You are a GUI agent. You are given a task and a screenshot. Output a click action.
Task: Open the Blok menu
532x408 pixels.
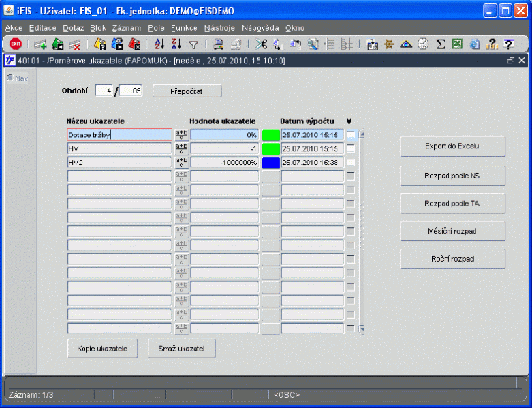pyautogui.click(x=98, y=28)
